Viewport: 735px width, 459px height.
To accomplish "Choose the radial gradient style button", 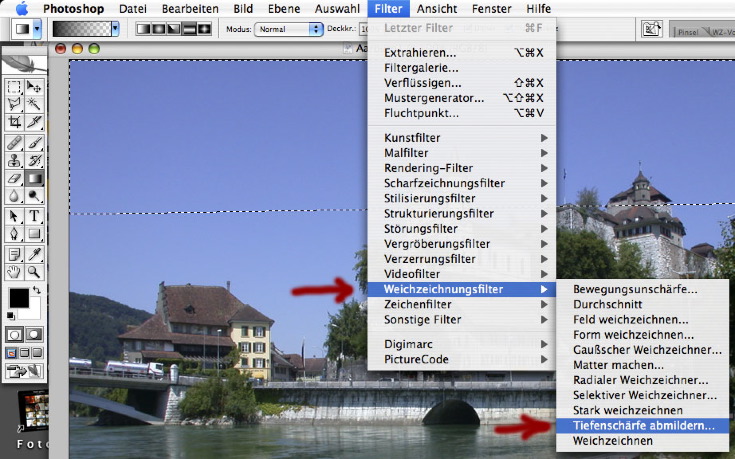I will pos(160,29).
